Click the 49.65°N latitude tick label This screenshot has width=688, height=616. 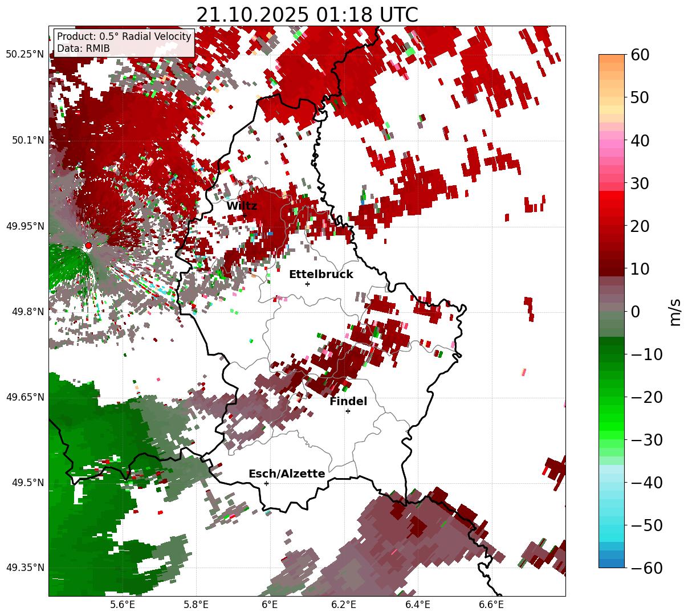coord(25,397)
